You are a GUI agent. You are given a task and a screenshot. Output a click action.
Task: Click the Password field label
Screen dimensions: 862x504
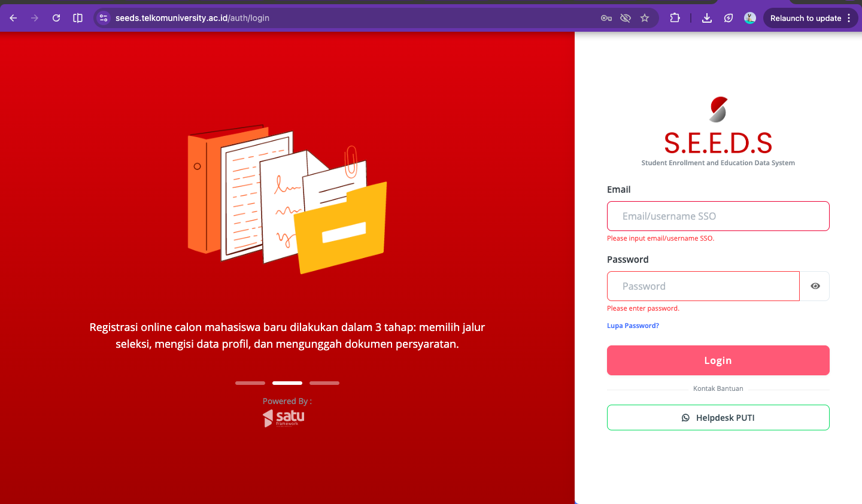(628, 259)
